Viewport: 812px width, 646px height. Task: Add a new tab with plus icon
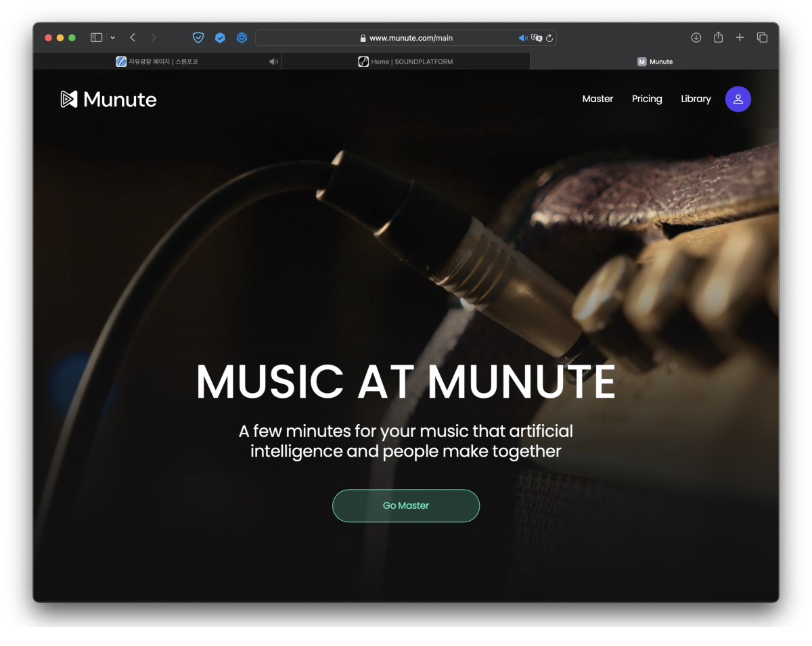[740, 38]
